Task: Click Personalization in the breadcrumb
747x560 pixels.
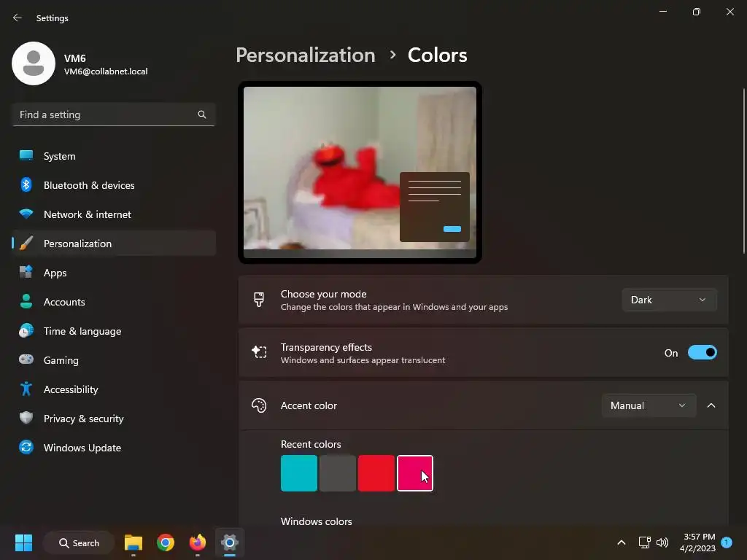Action: point(306,55)
